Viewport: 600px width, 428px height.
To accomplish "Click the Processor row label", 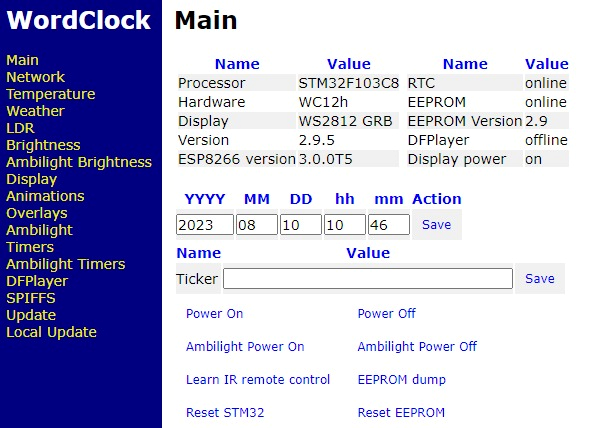I will 212,83.
